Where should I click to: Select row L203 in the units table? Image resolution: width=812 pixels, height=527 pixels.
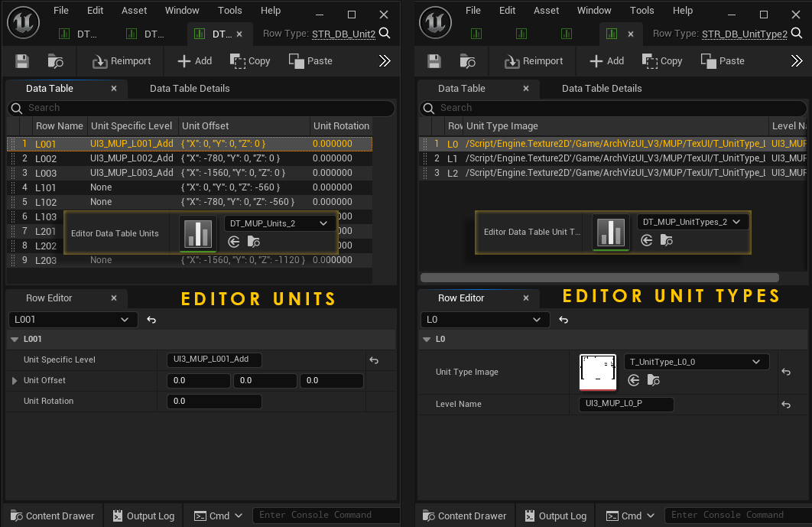pyautogui.click(x=190, y=260)
